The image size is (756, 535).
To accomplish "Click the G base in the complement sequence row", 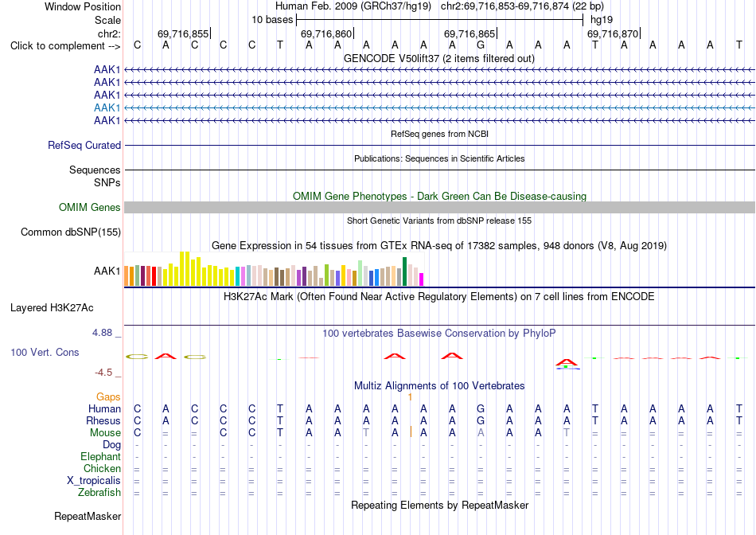I will (x=481, y=45).
